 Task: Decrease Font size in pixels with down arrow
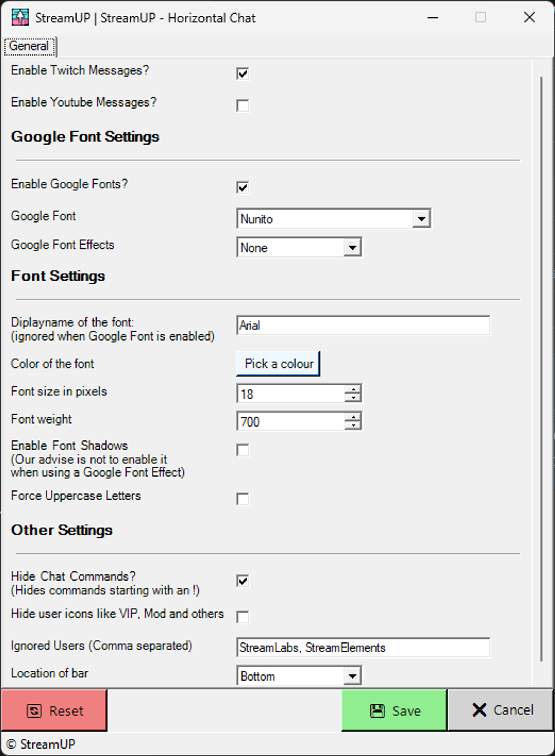(353, 397)
